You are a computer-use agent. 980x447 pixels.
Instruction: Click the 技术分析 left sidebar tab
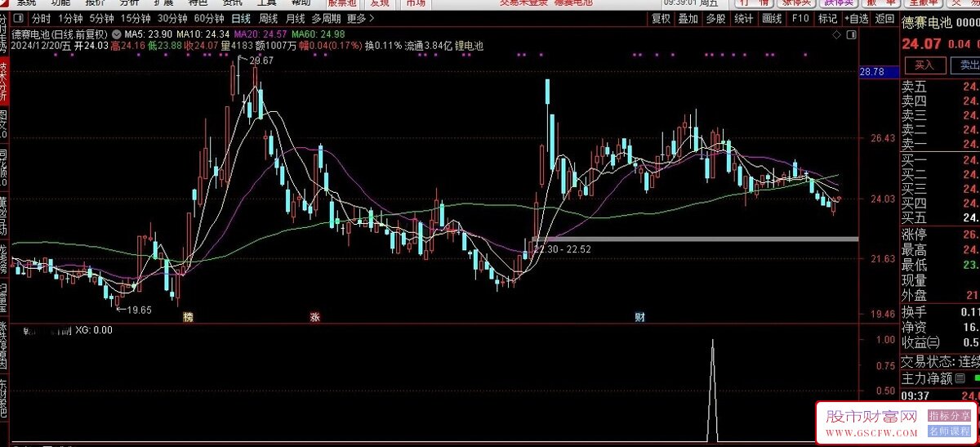pyautogui.click(x=4, y=82)
